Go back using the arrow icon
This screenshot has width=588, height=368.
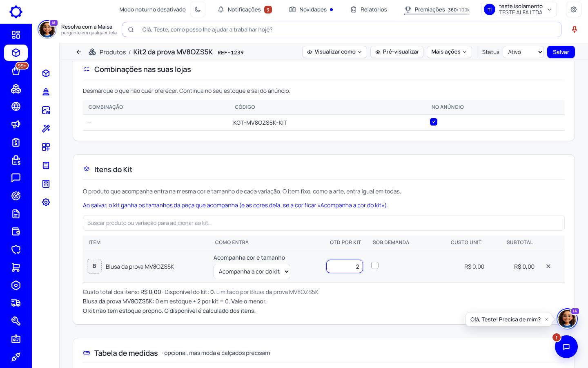click(79, 52)
